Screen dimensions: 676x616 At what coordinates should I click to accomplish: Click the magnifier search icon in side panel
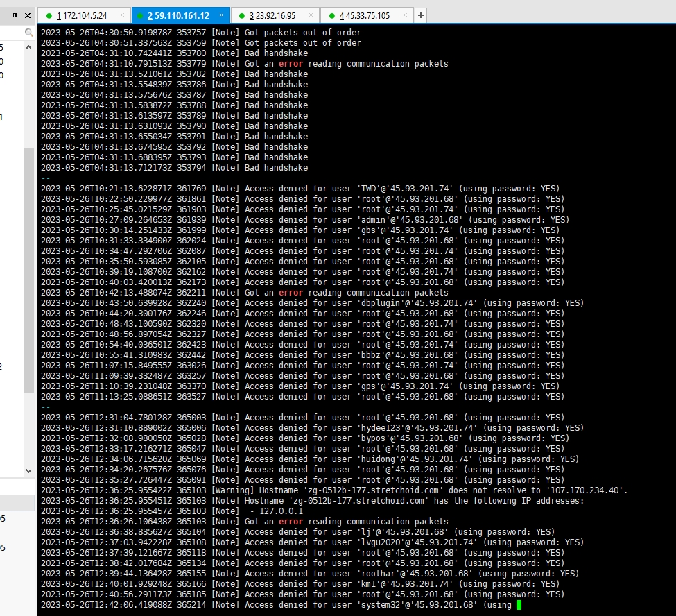tap(28, 33)
